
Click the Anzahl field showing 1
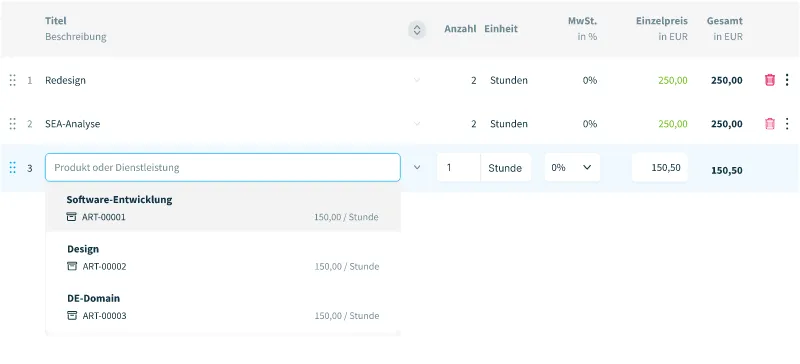[x=459, y=167]
